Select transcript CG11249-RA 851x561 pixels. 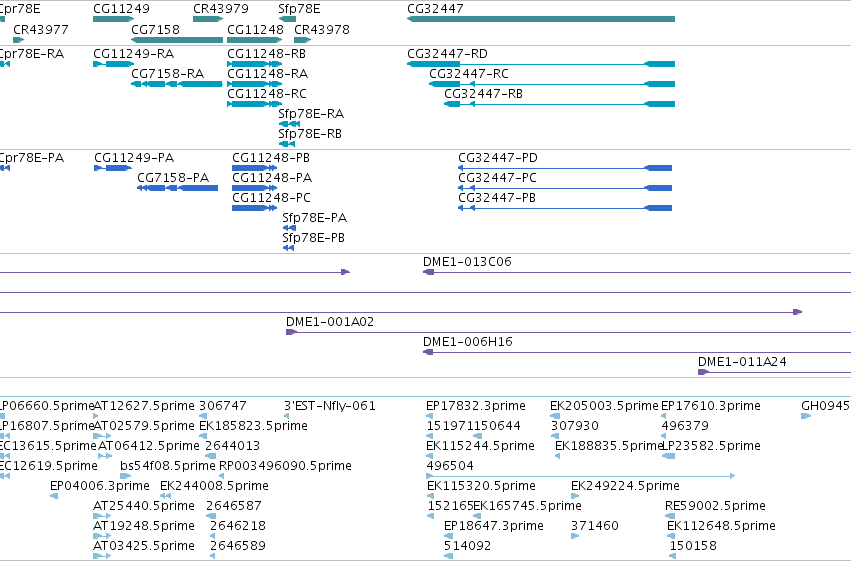[x=113, y=64]
